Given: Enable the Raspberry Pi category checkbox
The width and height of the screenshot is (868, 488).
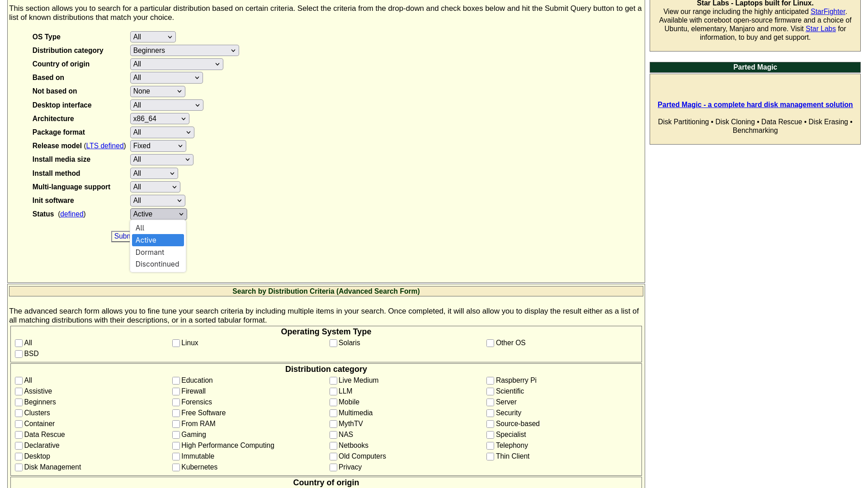Looking at the screenshot, I should pos(490,381).
